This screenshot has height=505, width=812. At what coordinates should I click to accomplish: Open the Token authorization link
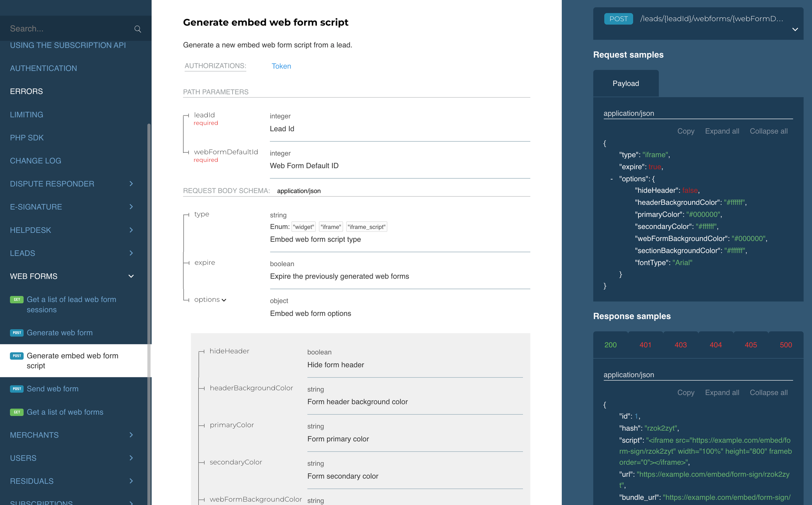pos(281,66)
